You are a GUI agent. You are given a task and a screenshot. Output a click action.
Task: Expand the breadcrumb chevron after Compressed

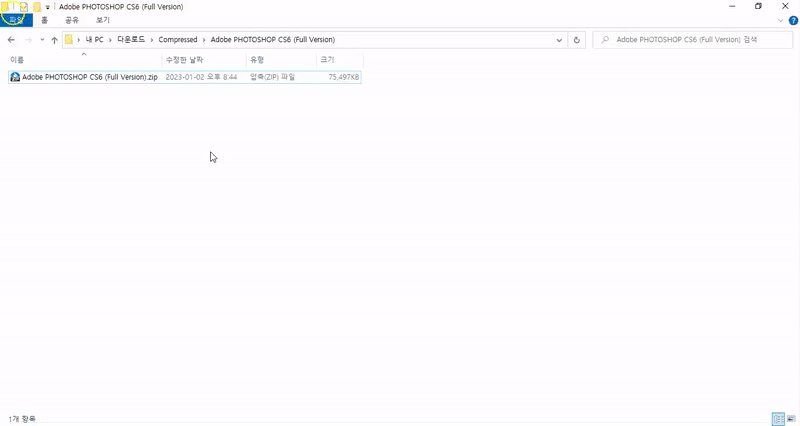(204, 40)
